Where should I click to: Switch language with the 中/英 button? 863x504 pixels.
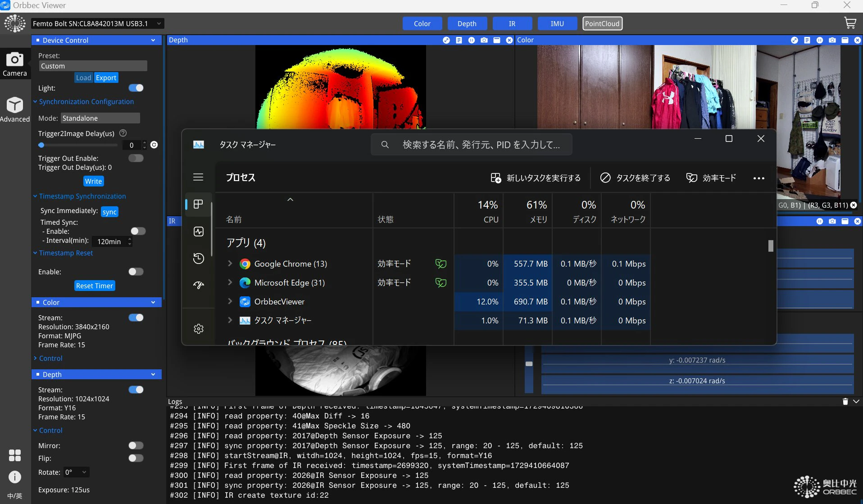[15, 496]
